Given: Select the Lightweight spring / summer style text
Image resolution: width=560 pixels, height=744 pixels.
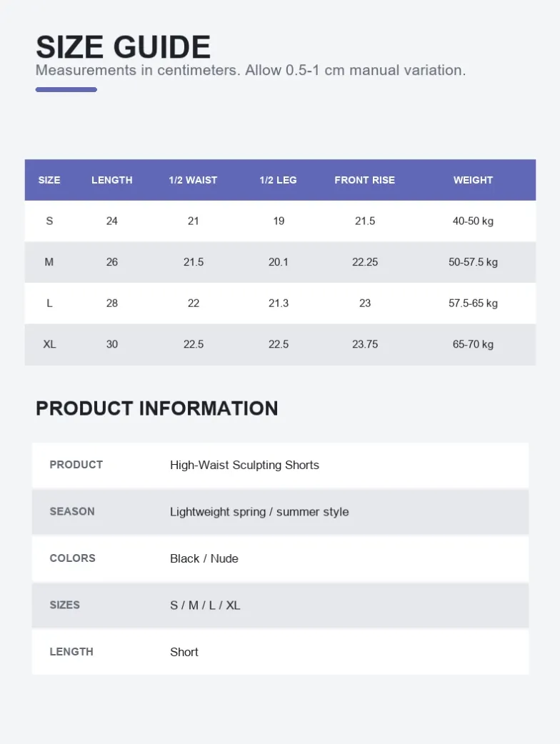Looking at the screenshot, I should (259, 511).
